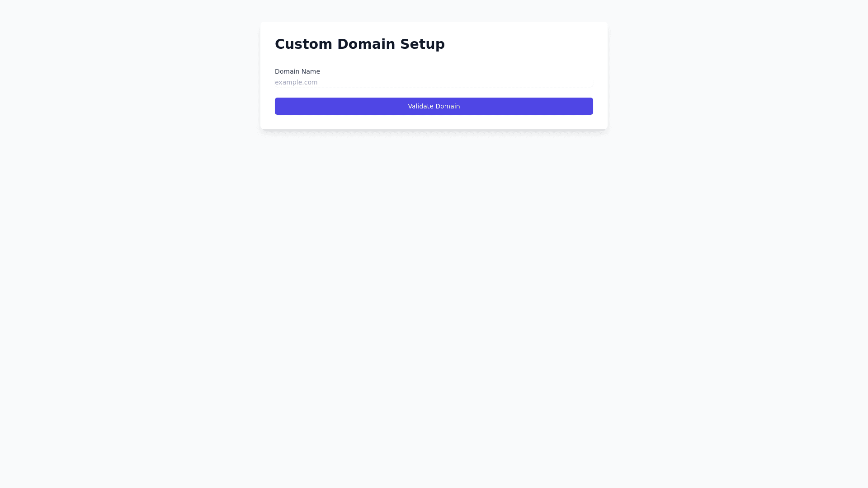This screenshot has height=488, width=868.
Task: Focus the Domain Name input field
Action: click(x=434, y=82)
